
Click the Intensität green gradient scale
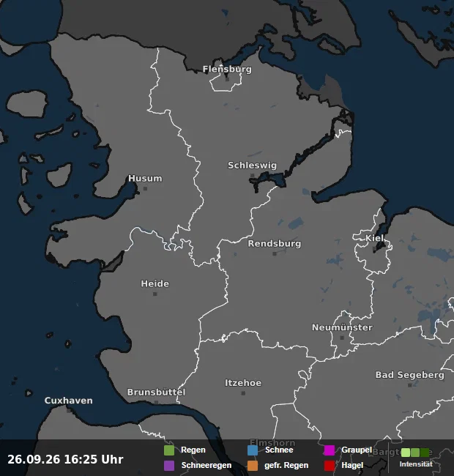(415, 453)
